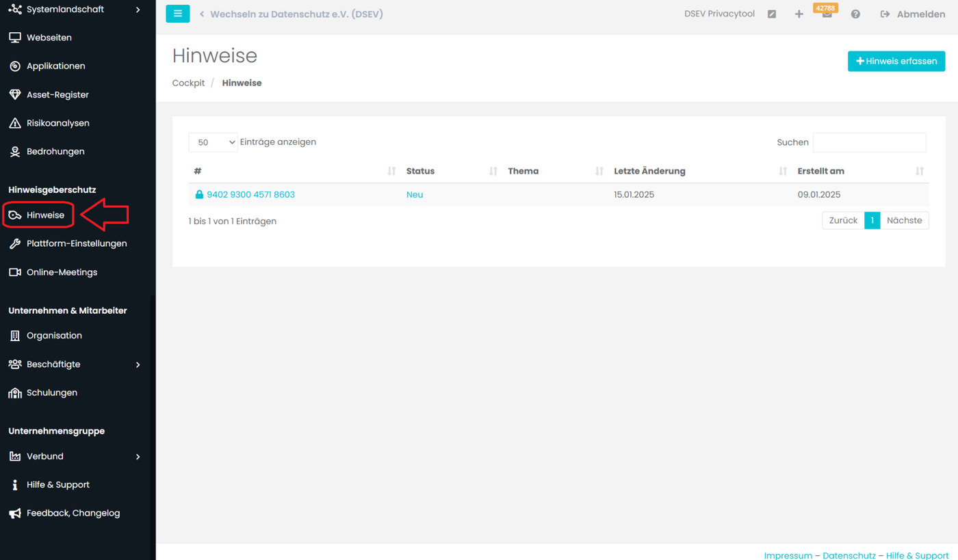Open the mail inbox icon with badge 42788

827,14
